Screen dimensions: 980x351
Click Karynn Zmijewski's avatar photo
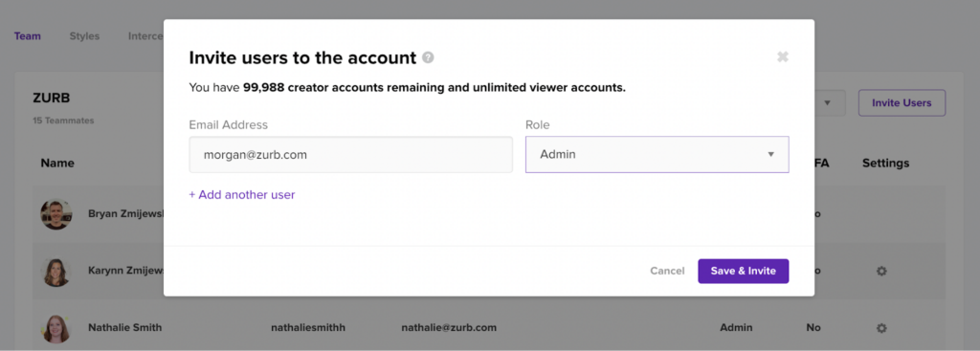(x=56, y=272)
